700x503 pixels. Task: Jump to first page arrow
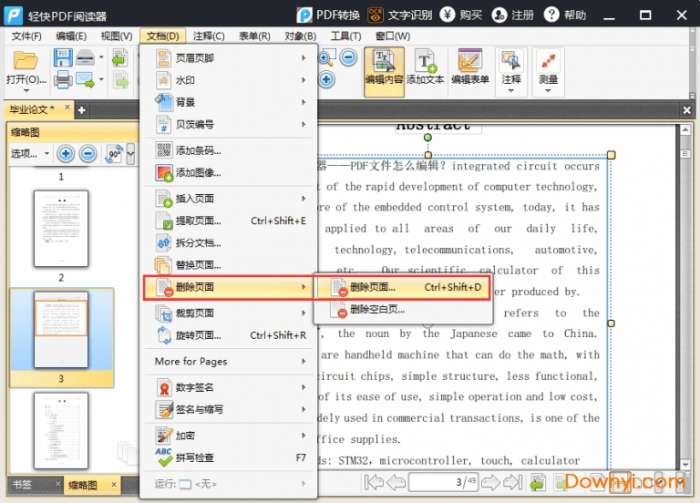click(374, 483)
